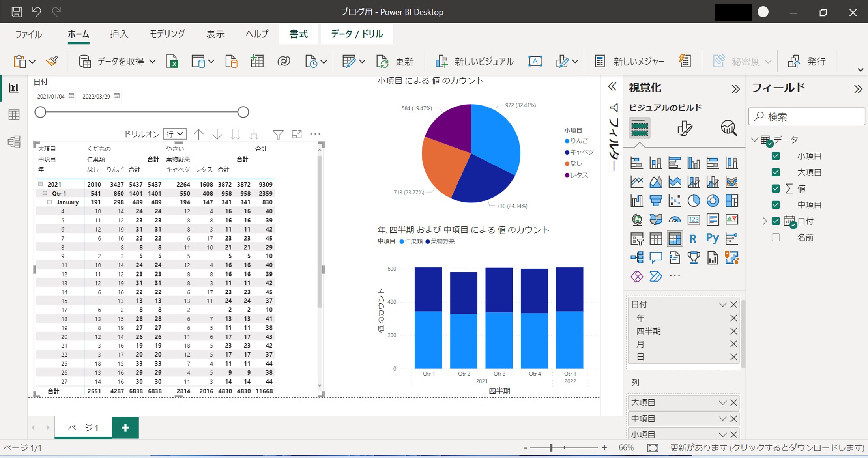This screenshot has height=458, width=868.
Task: Select the Python visual icon
Action: (x=713, y=238)
